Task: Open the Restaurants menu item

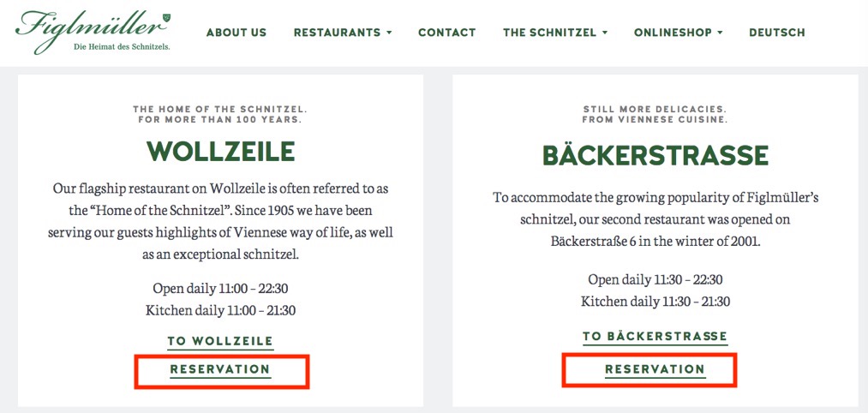Action: point(337,33)
